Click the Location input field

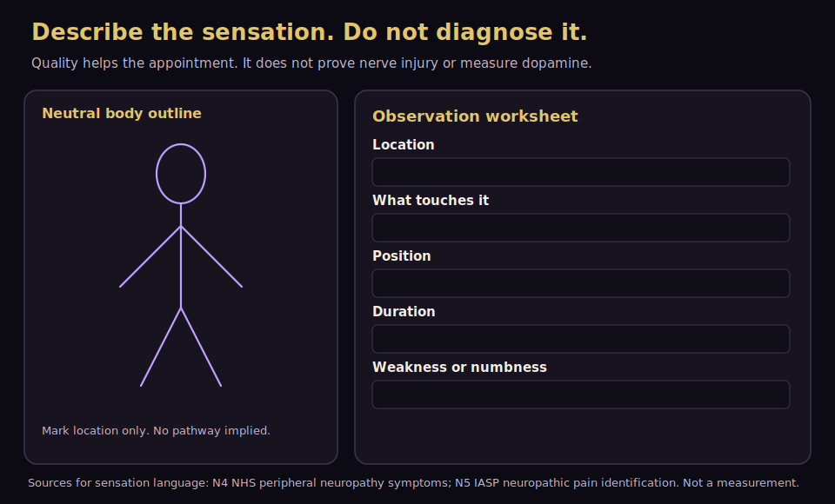[x=580, y=172]
